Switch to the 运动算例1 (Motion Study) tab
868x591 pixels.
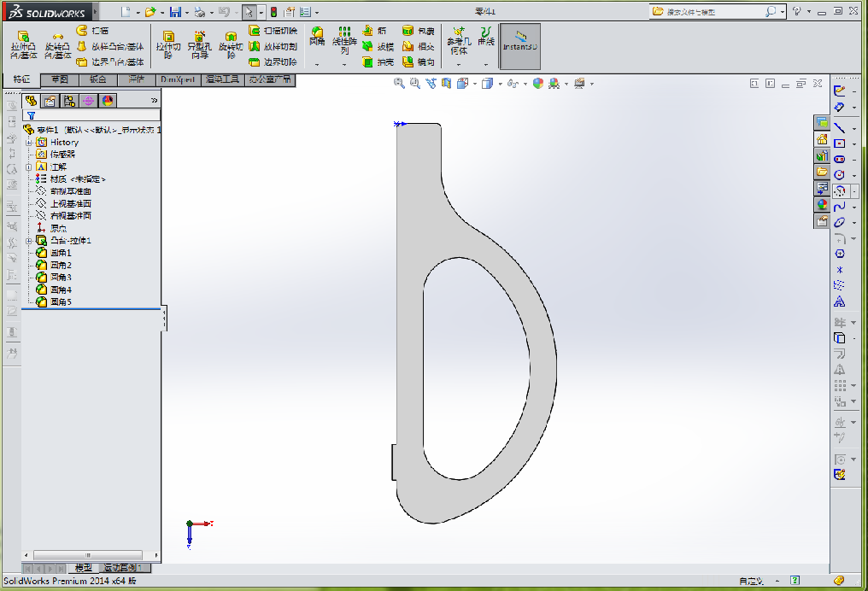[x=123, y=568]
